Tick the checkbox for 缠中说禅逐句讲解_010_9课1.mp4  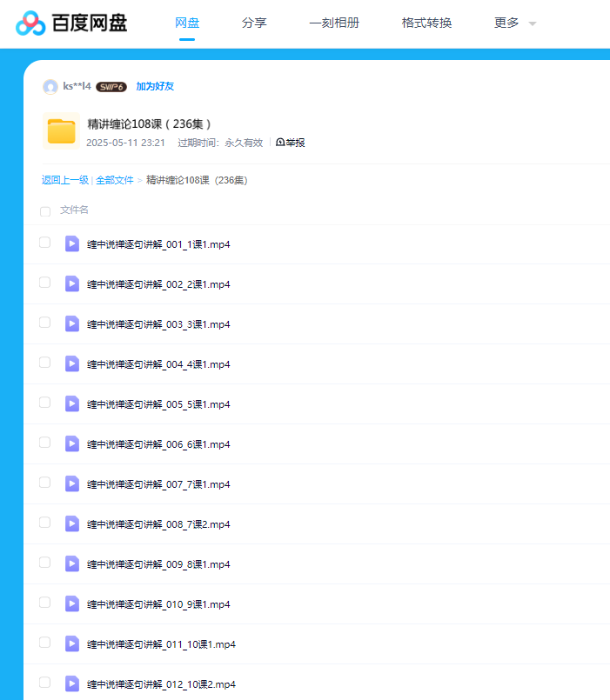pos(45,603)
